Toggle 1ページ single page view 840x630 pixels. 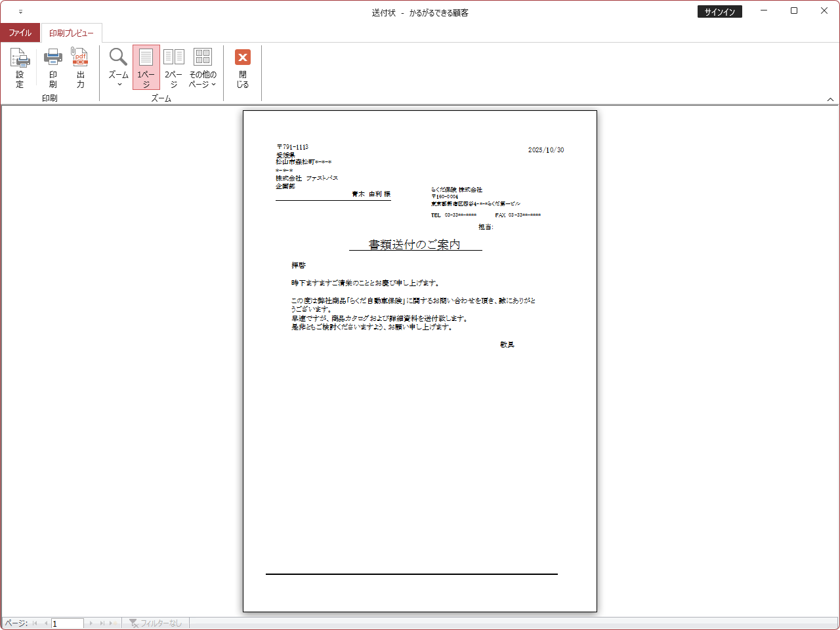(146, 68)
